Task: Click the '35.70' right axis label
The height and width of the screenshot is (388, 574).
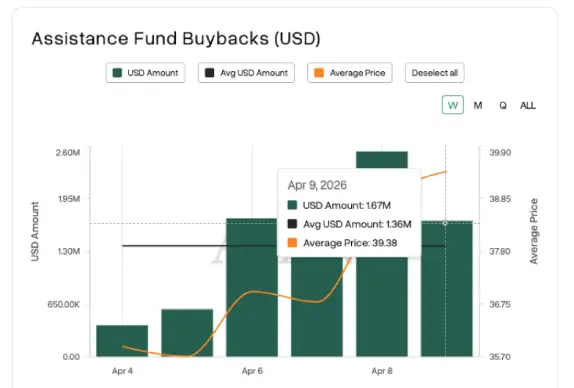Action: tap(500, 357)
